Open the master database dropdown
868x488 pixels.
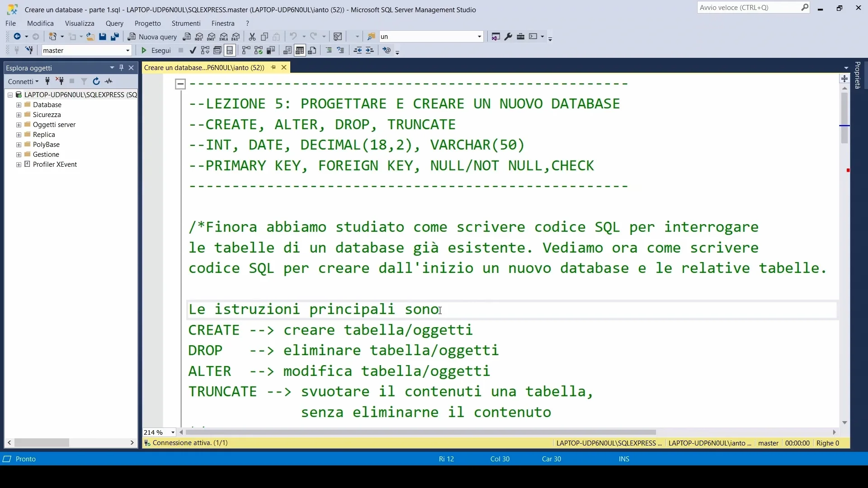pos(128,51)
